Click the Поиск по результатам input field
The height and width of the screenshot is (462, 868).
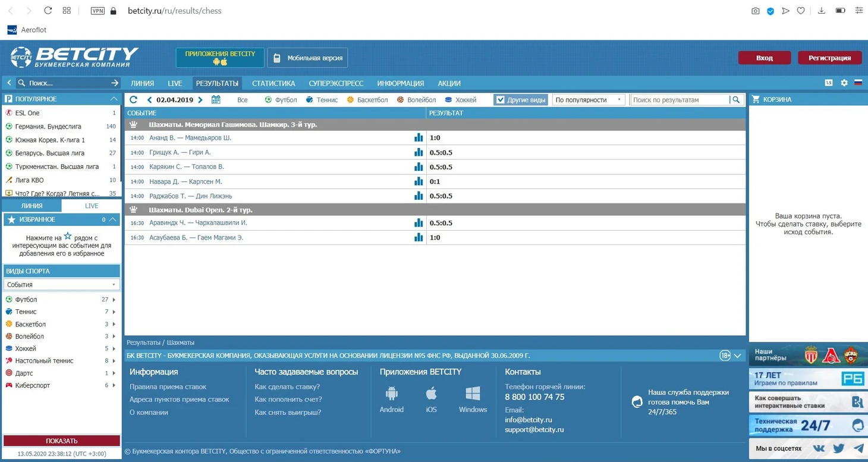679,100
